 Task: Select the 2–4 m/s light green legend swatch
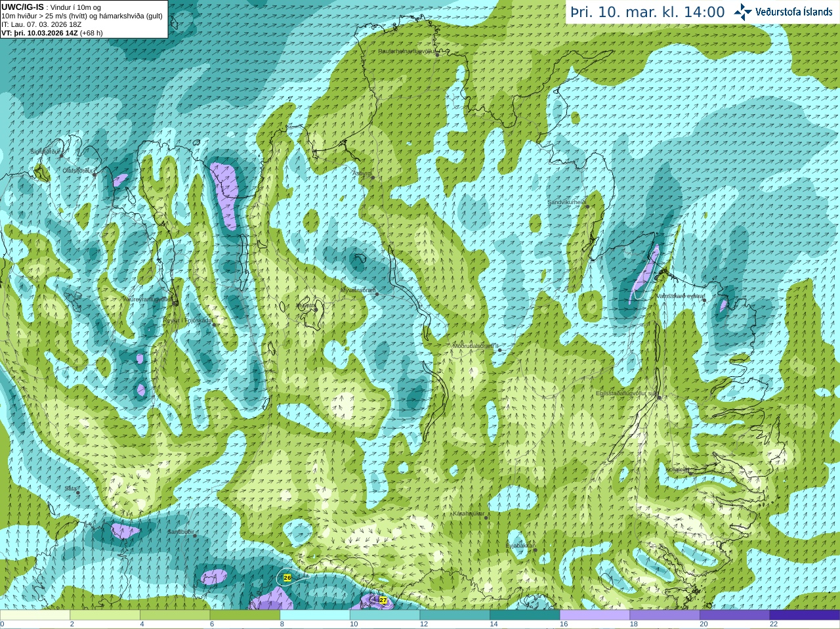pyautogui.click(x=105, y=615)
